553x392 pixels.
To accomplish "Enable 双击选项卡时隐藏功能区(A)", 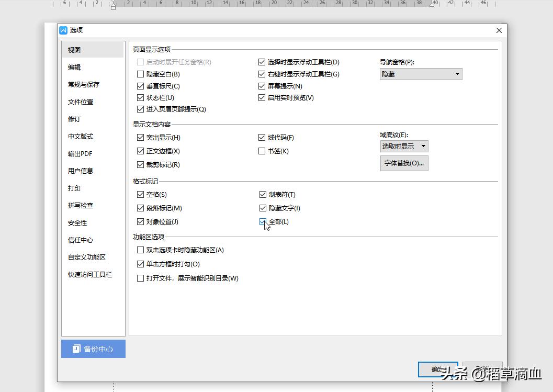I will 140,250.
